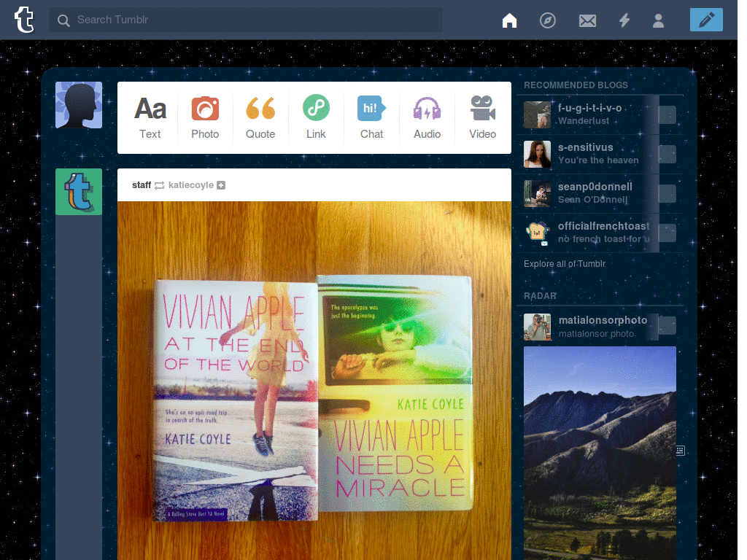Open the Radar mountain landscape photo
The image size is (747, 560).
600,454
